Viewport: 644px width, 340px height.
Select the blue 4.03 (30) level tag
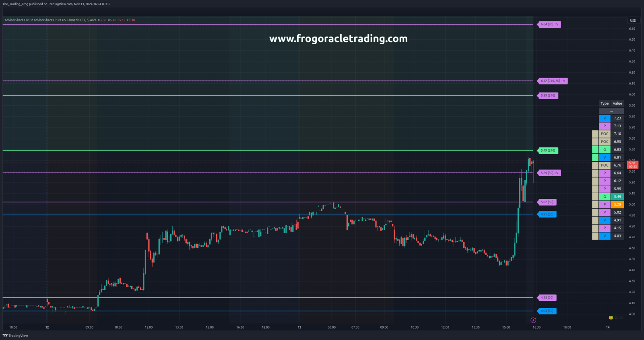click(x=547, y=311)
